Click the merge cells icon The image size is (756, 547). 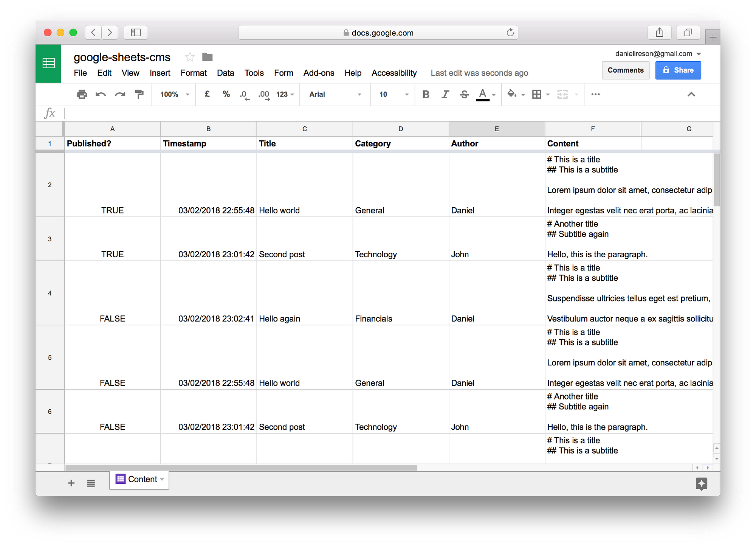tap(561, 94)
